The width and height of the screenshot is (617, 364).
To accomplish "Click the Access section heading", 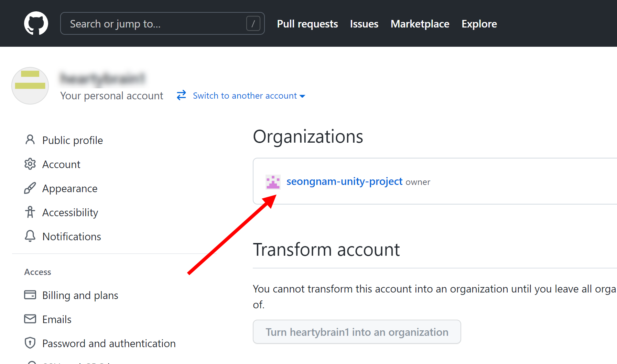I will (x=37, y=272).
